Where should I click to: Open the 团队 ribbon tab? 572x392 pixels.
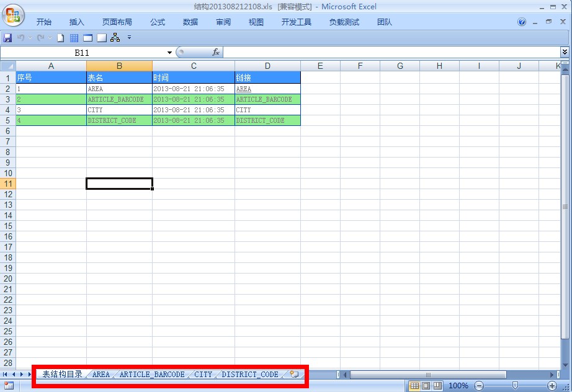tap(385, 22)
